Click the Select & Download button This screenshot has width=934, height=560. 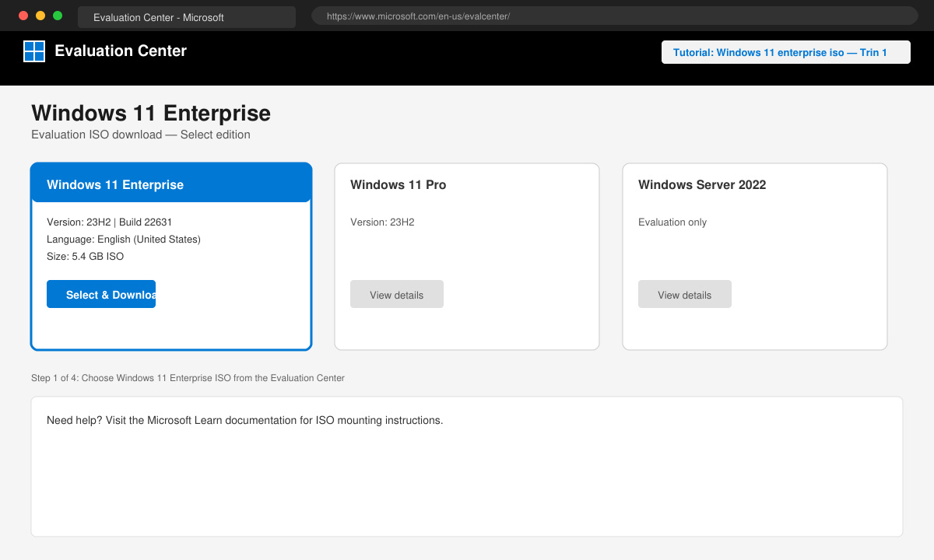click(x=101, y=294)
